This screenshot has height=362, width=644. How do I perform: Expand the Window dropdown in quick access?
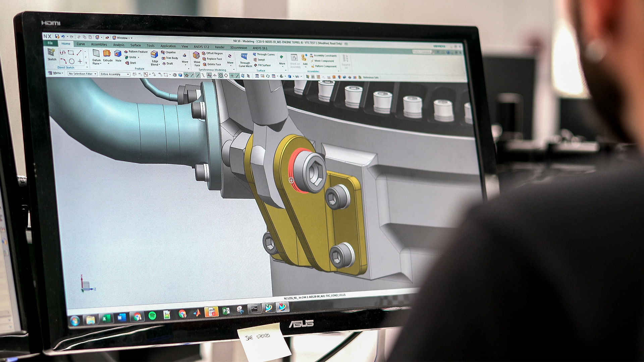pyautogui.click(x=123, y=38)
